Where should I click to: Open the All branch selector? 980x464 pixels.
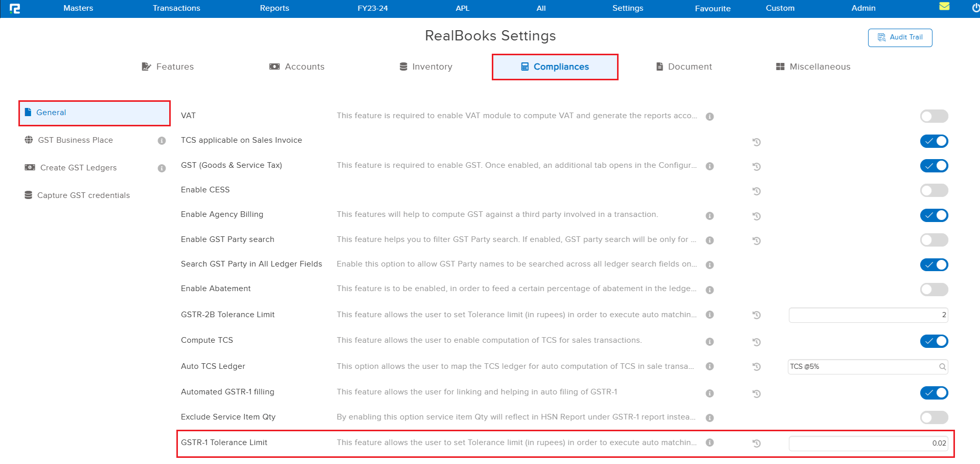541,8
